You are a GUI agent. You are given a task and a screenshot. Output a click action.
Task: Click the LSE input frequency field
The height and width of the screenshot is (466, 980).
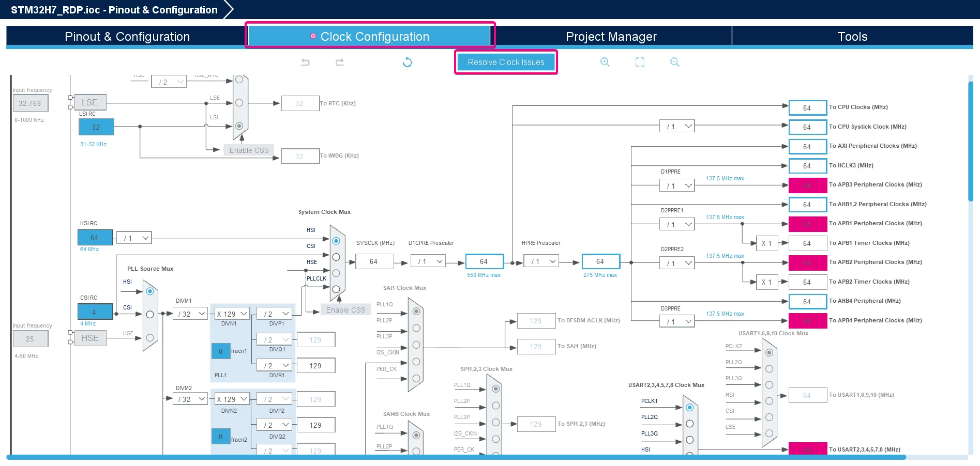click(30, 103)
